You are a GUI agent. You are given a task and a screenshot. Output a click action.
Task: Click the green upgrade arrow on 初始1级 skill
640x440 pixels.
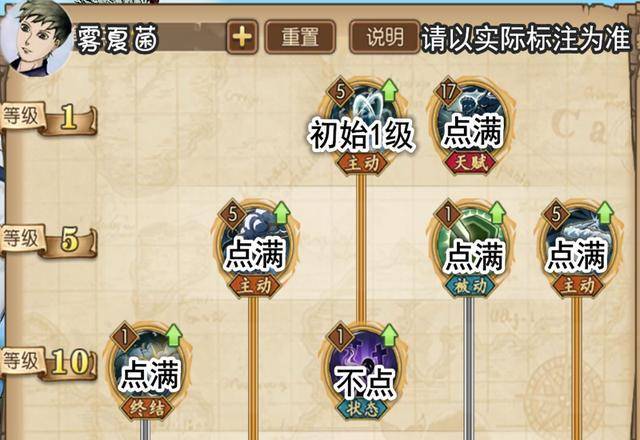389,90
